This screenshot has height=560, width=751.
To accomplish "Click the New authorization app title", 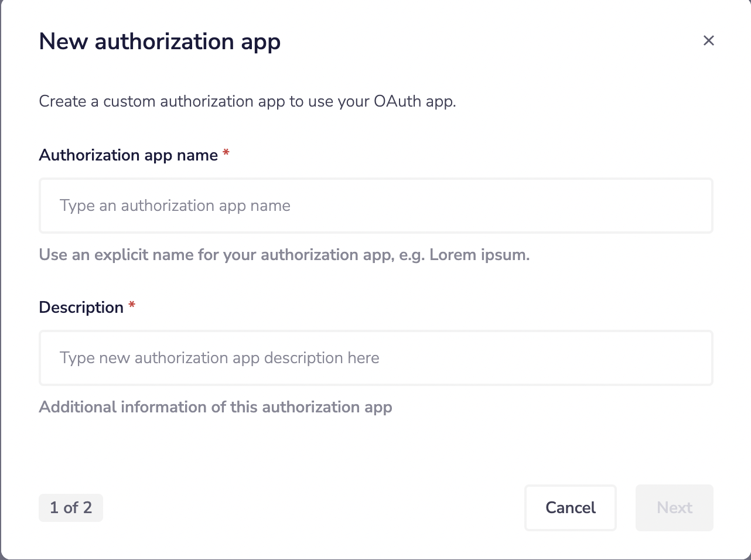I will (x=159, y=41).
